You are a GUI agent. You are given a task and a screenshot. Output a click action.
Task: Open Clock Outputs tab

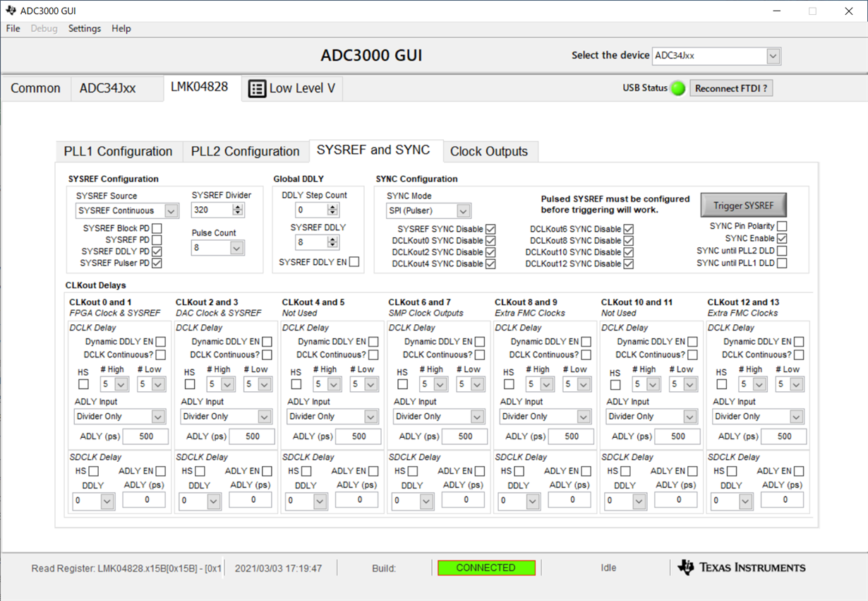pos(489,151)
